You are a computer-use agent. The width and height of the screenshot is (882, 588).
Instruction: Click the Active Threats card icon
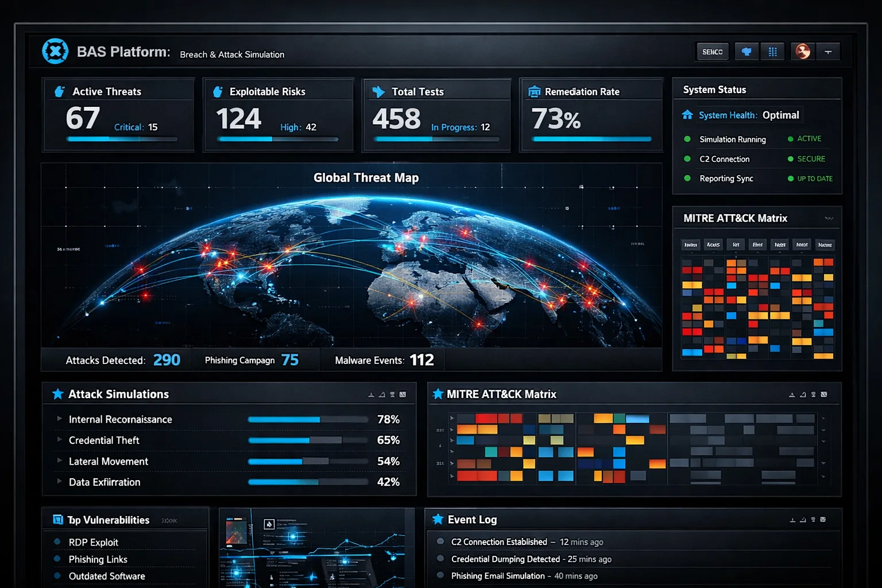pos(59,91)
